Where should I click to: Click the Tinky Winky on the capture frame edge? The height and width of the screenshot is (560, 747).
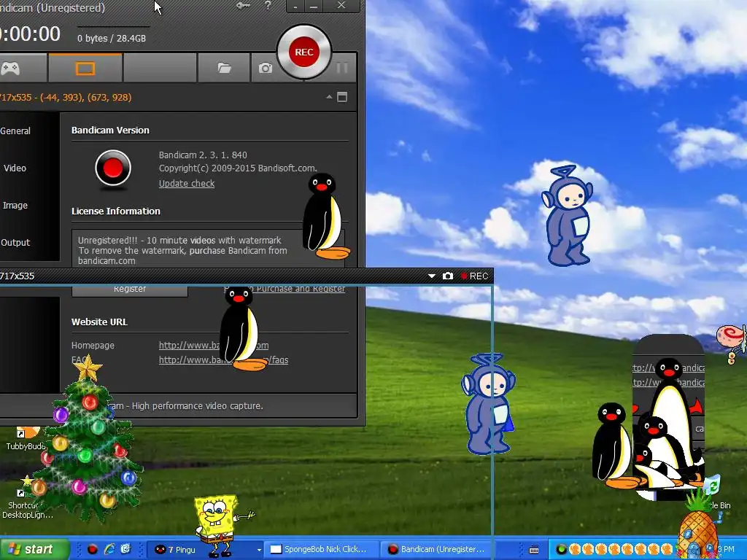point(488,404)
